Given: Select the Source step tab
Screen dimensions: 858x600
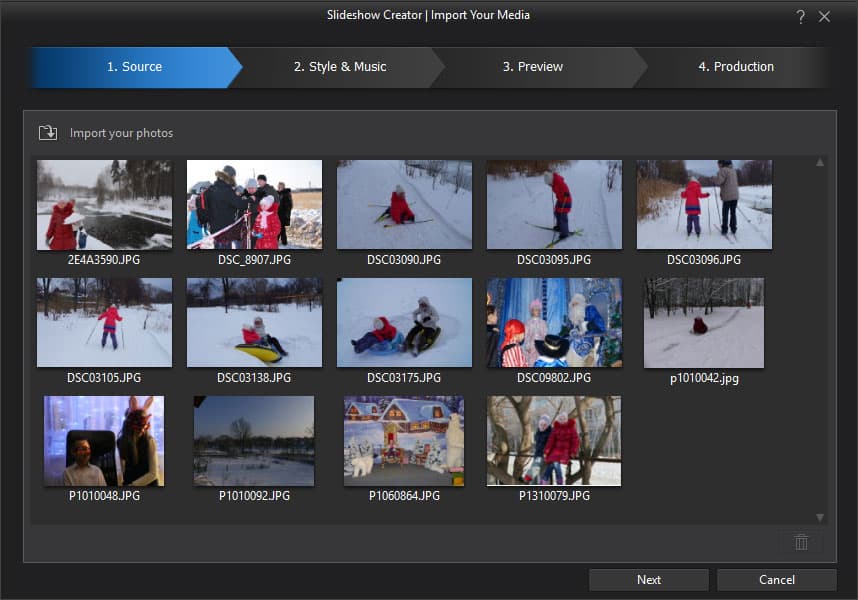Looking at the screenshot, I should 134,67.
